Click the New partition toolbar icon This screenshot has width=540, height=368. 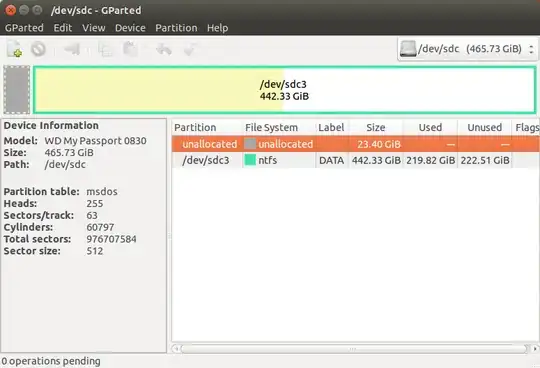[x=14, y=49]
